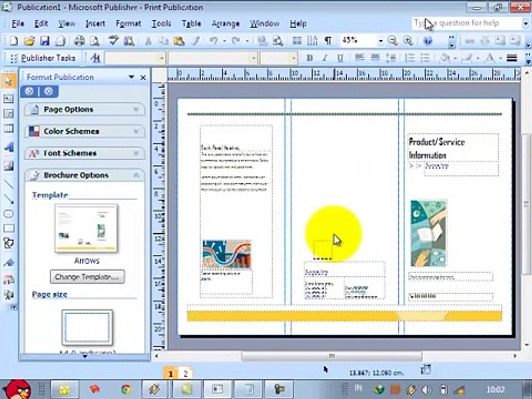
Task: Toggle special characters paragraph mark icon
Action: coord(328,41)
